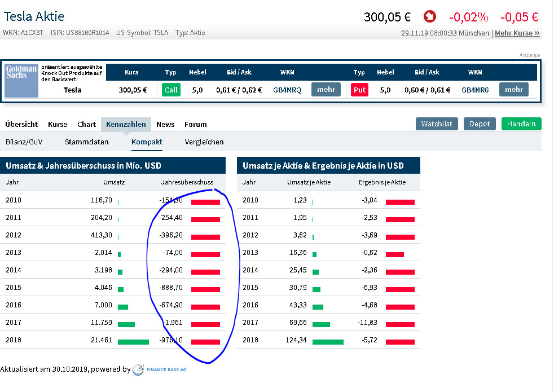Click the Ergebnis je Aktie column header
Viewport: 554px width, 392px height.
[x=382, y=182]
